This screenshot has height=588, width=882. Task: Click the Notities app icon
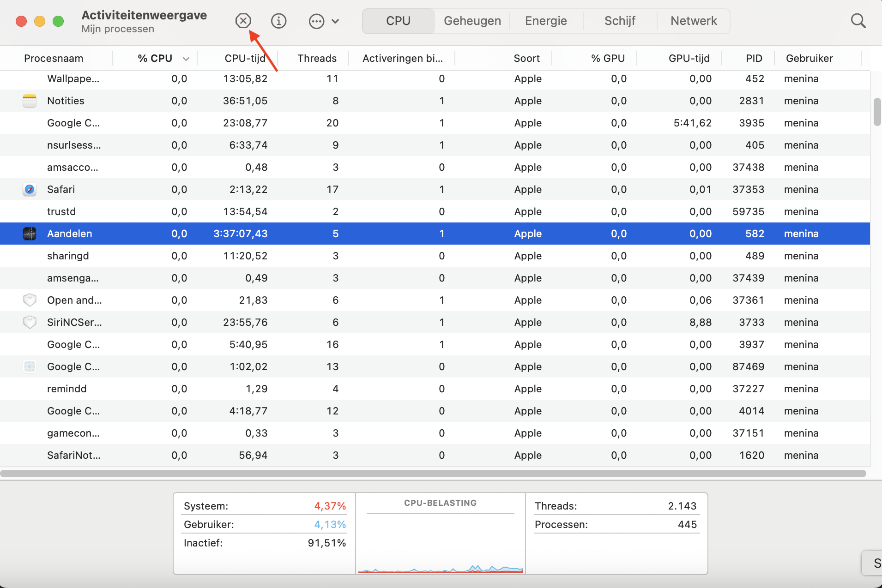30,101
